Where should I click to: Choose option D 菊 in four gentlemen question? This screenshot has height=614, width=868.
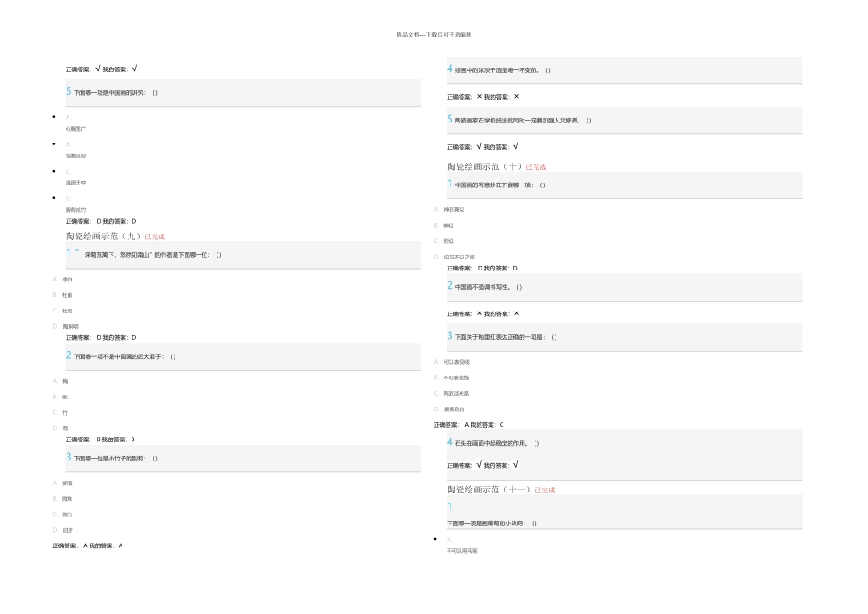click(x=65, y=428)
